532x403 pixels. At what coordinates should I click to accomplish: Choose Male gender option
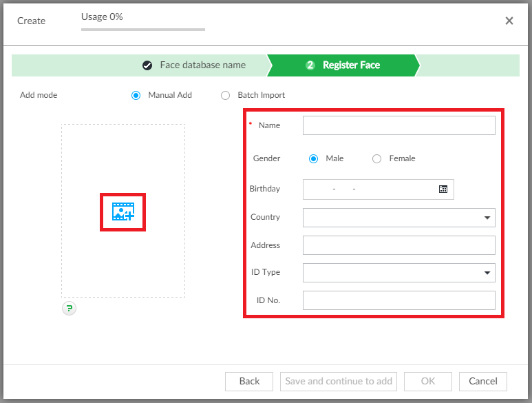[314, 158]
